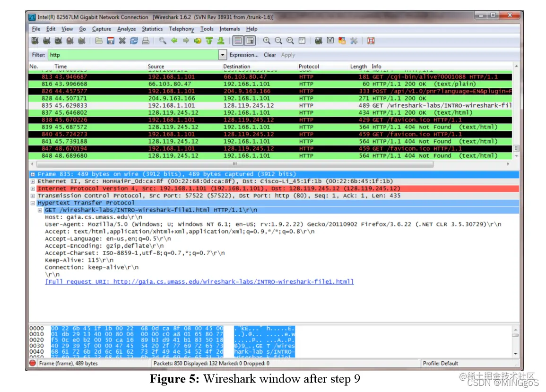Open the Tools menu

coord(207,29)
